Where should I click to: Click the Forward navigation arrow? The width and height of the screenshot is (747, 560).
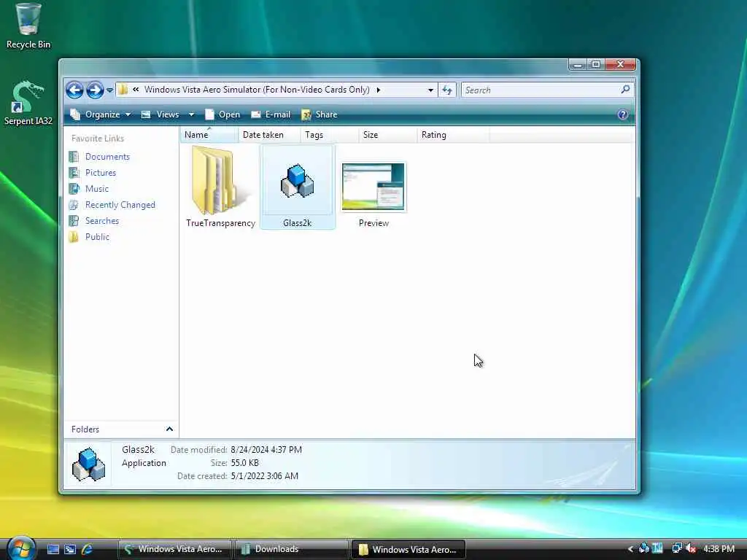tap(95, 90)
